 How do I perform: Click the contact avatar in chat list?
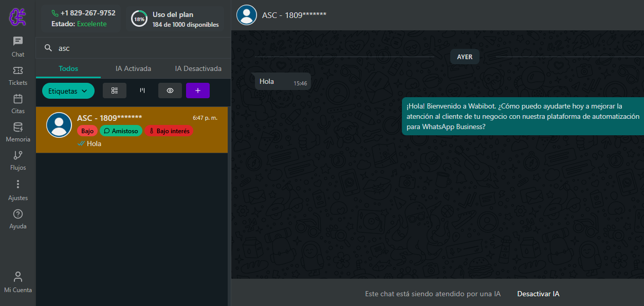pyautogui.click(x=59, y=125)
